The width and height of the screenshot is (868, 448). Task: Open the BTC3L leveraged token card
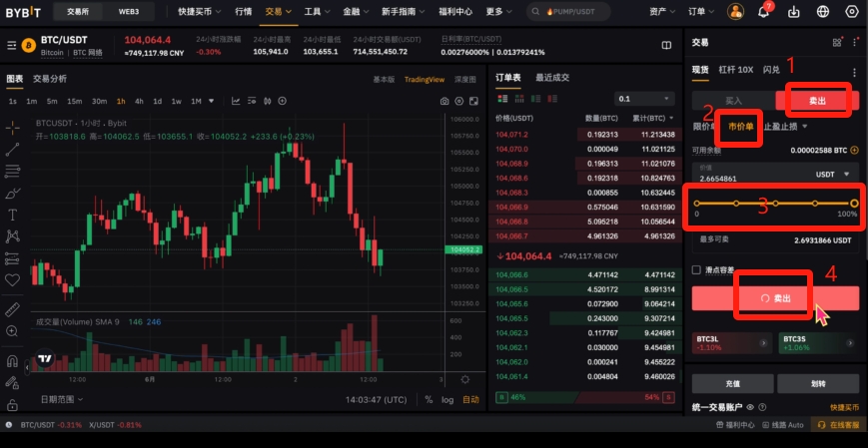click(x=730, y=343)
